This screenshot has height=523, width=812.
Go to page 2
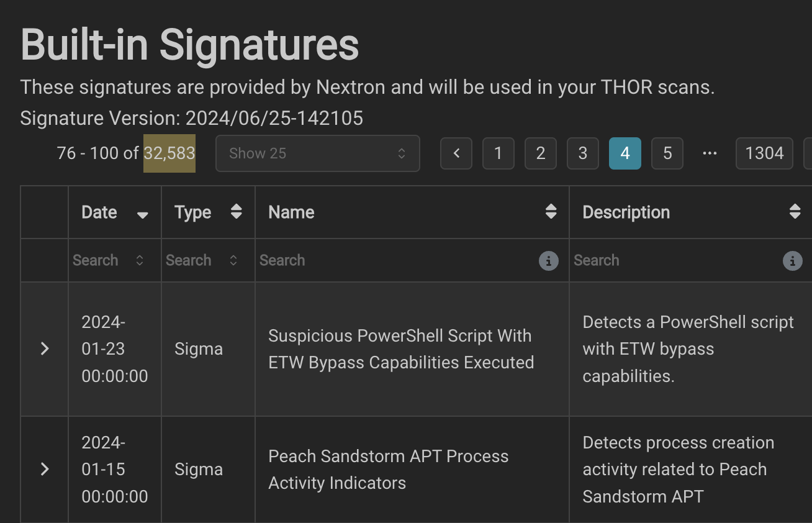pos(540,153)
